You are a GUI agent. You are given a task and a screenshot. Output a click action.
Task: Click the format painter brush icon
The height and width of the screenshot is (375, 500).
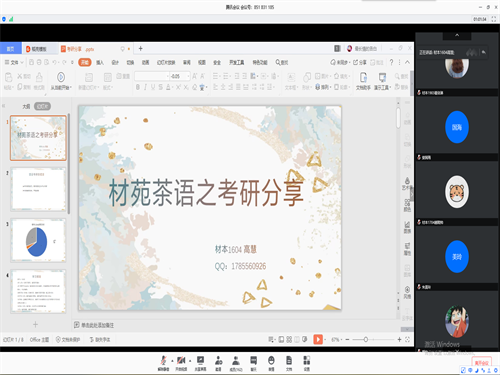[39, 77]
